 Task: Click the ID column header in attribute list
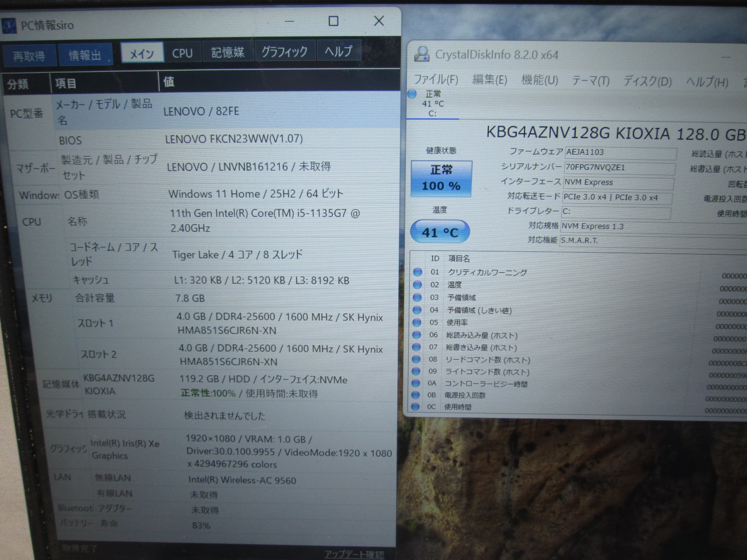pos(435,259)
